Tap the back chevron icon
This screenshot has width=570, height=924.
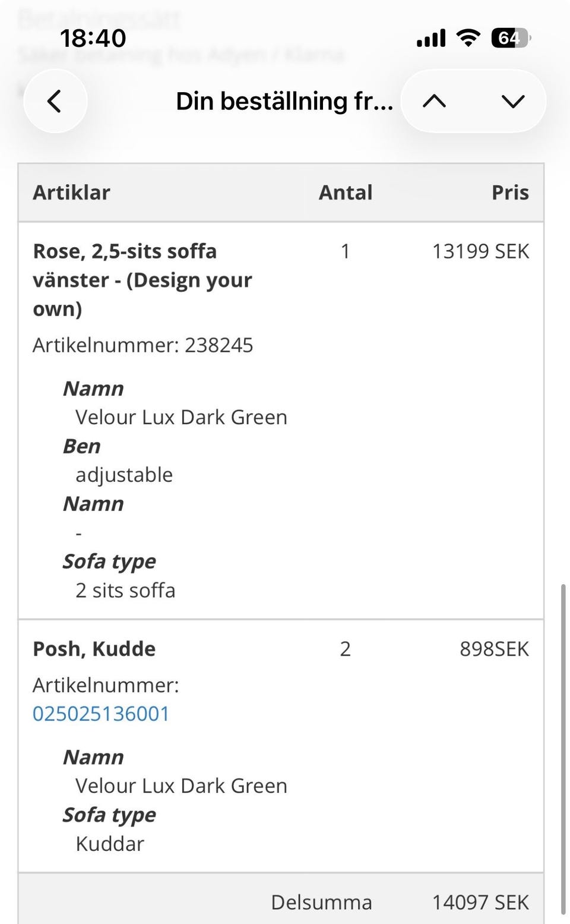pos(55,101)
